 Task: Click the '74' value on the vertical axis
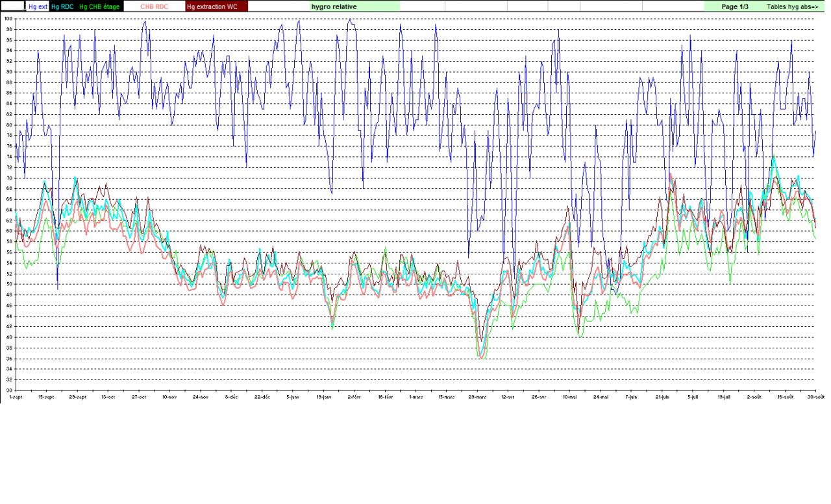point(9,156)
